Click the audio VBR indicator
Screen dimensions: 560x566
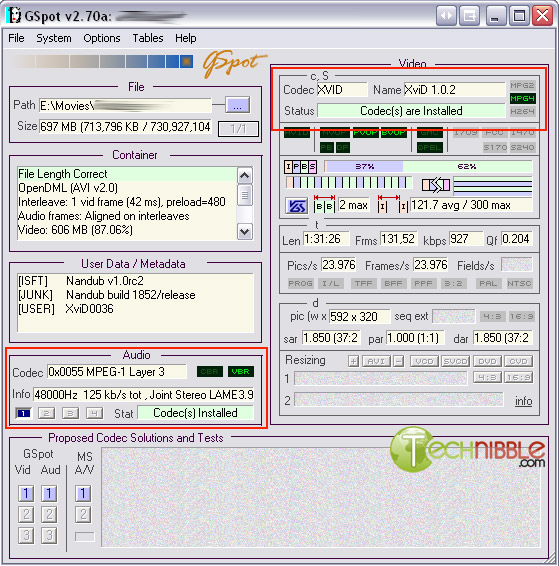[241, 371]
